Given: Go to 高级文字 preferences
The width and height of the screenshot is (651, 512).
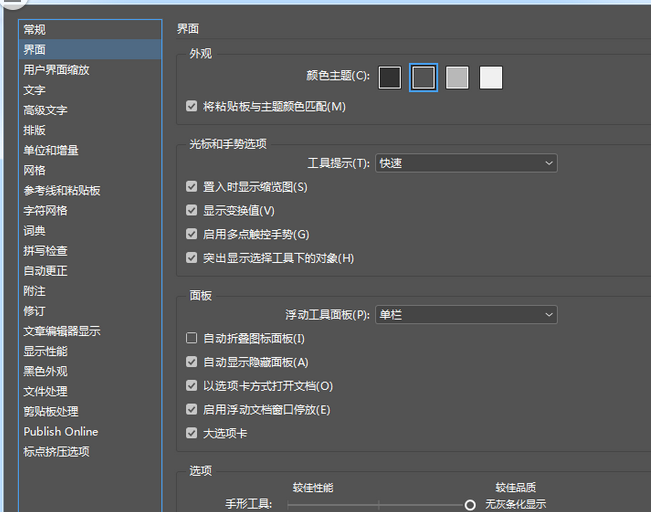Looking at the screenshot, I should point(46,110).
